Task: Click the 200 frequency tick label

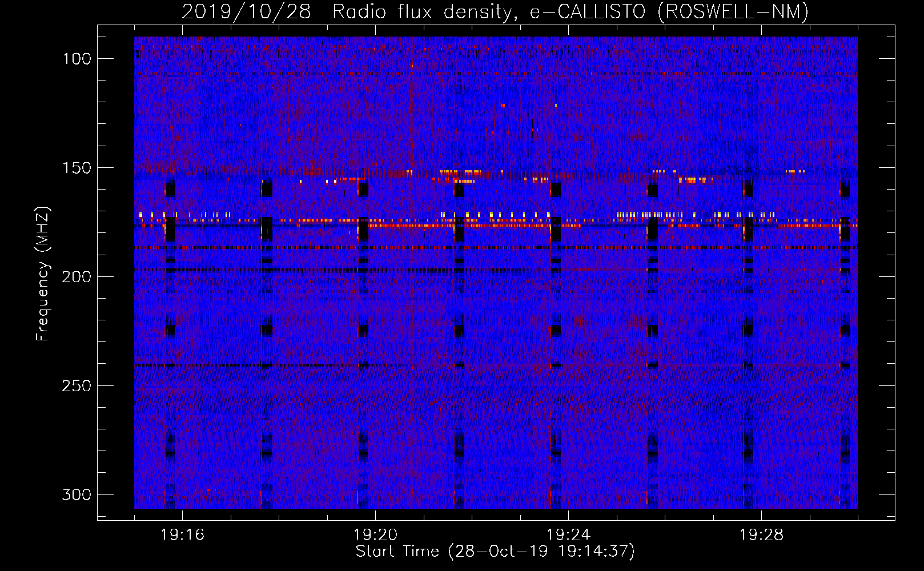Action: [77, 277]
